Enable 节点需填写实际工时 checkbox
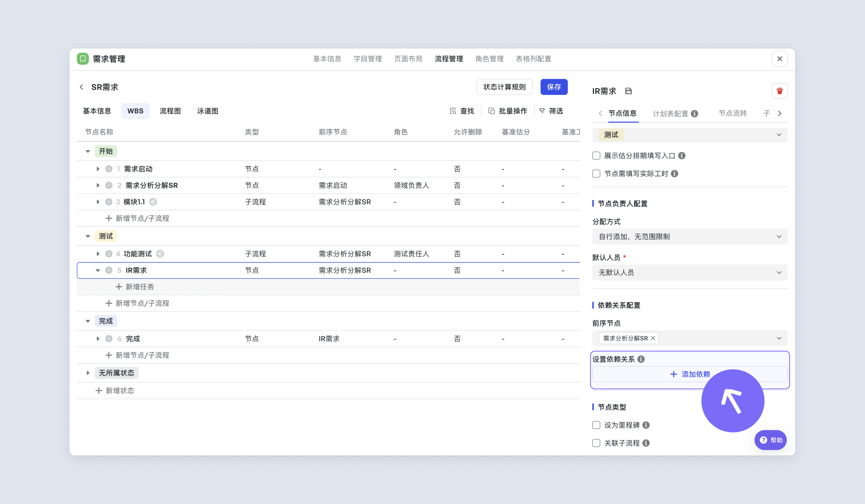The width and height of the screenshot is (865, 504). click(x=596, y=174)
